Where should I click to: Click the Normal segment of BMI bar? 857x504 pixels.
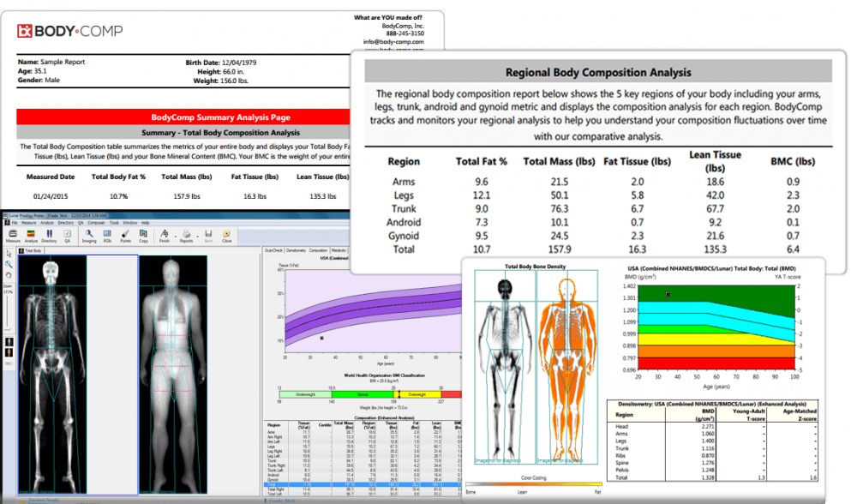point(362,394)
